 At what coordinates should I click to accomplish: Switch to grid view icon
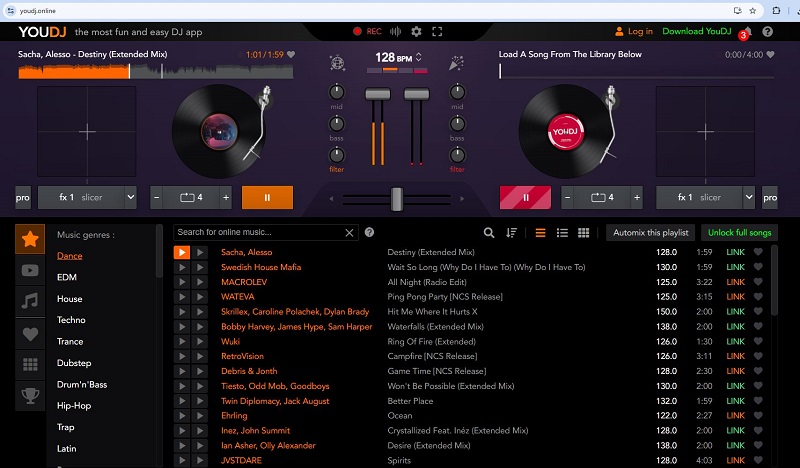tap(584, 233)
